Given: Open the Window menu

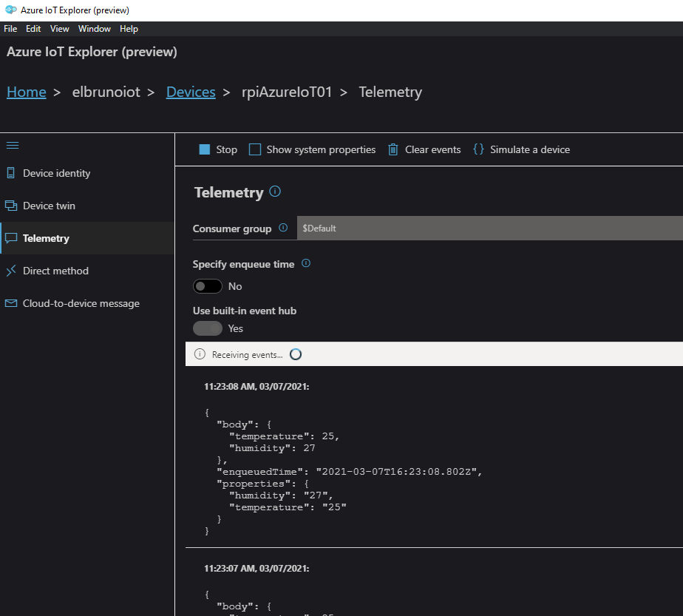Looking at the screenshot, I should click(95, 29).
